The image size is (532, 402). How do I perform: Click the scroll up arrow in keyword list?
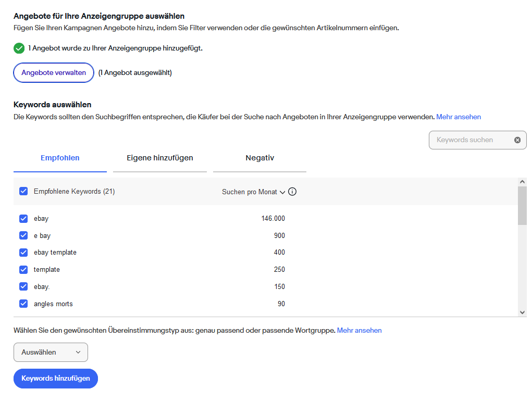point(523,181)
